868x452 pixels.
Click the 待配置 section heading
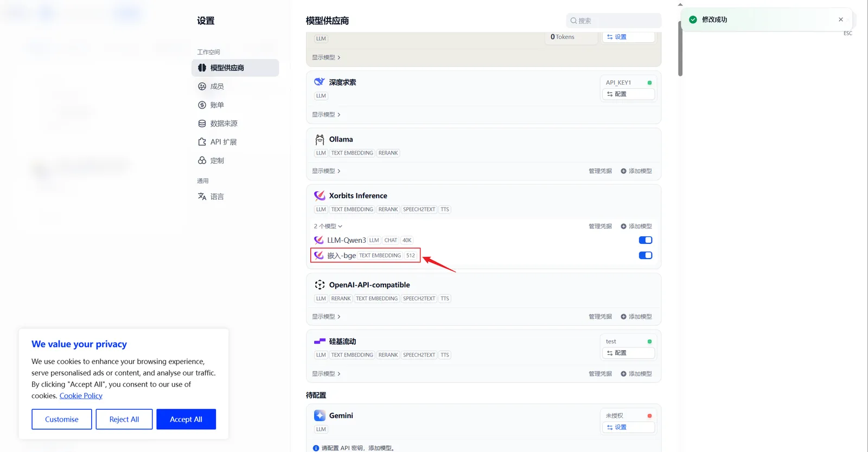click(316, 396)
